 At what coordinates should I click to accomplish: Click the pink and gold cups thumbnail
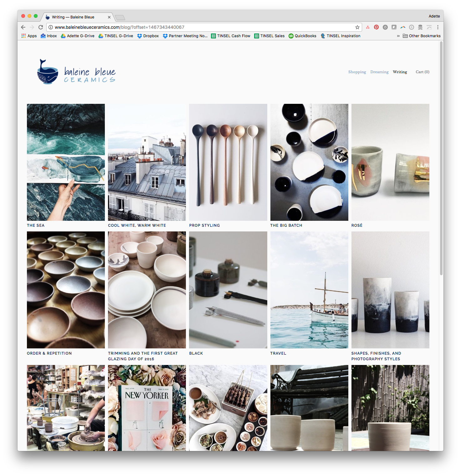click(x=390, y=162)
